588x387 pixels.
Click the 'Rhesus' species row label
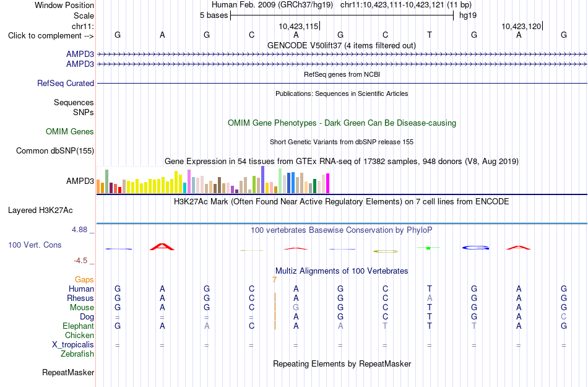click(80, 298)
